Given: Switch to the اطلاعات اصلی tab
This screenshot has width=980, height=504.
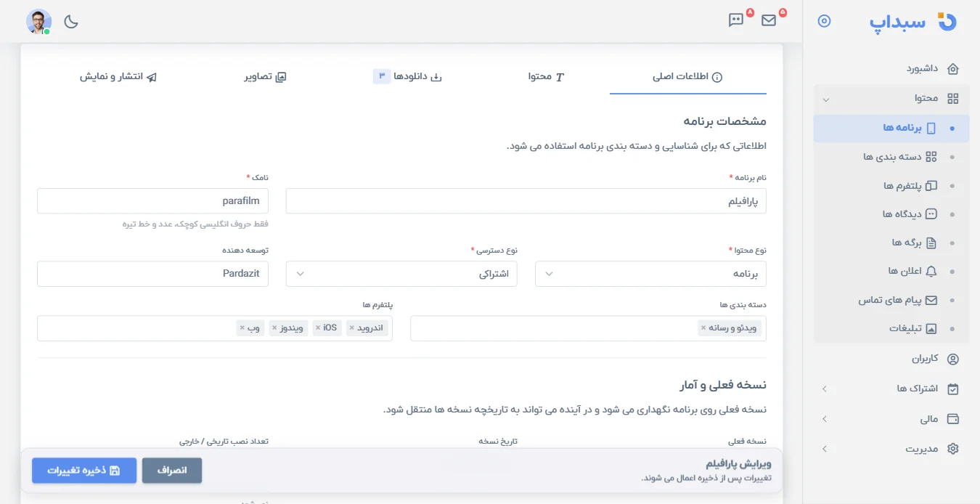Looking at the screenshot, I should click(x=687, y=76).
